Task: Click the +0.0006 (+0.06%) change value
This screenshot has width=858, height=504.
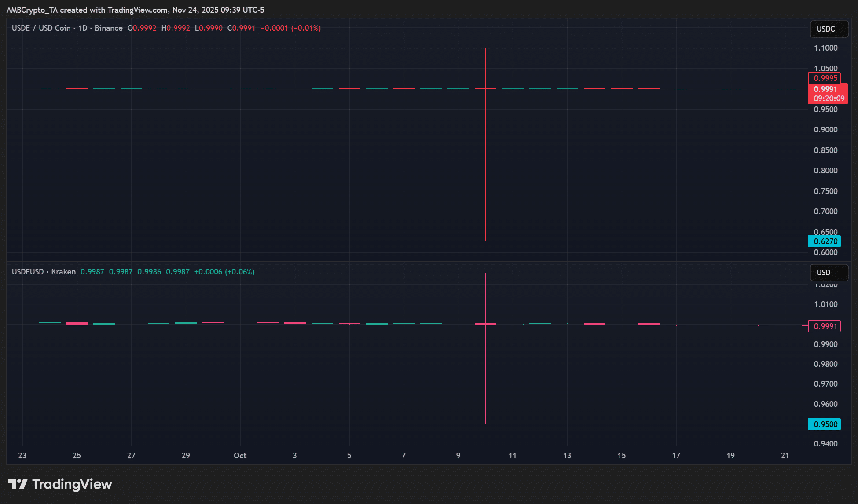Action: [x=224, y=272]
